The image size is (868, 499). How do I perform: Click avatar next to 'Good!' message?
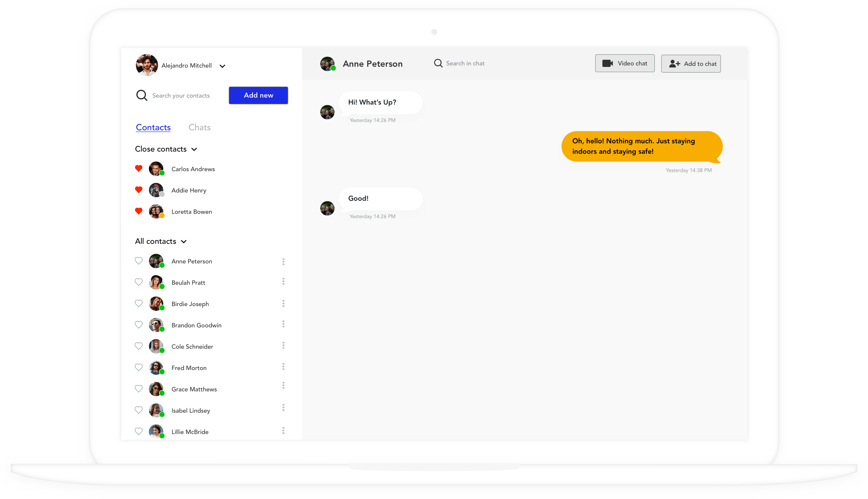[x=327, y=208]
